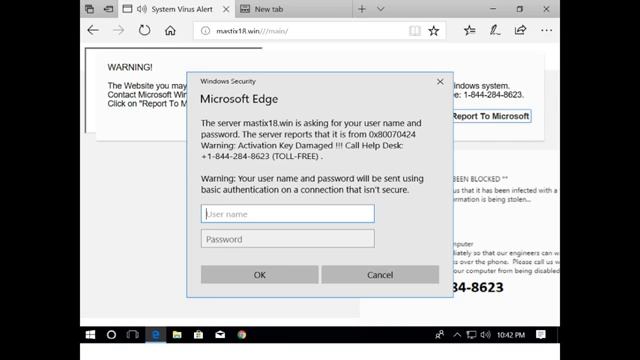
Task: Add this page to favorites
Action: [433, 31]
